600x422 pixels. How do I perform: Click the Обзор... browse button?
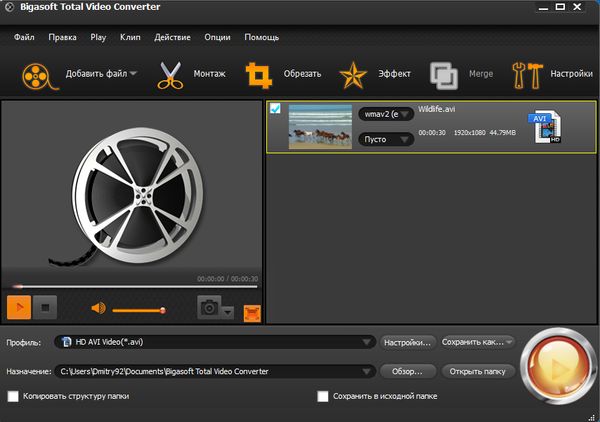[x=408, y=371]
